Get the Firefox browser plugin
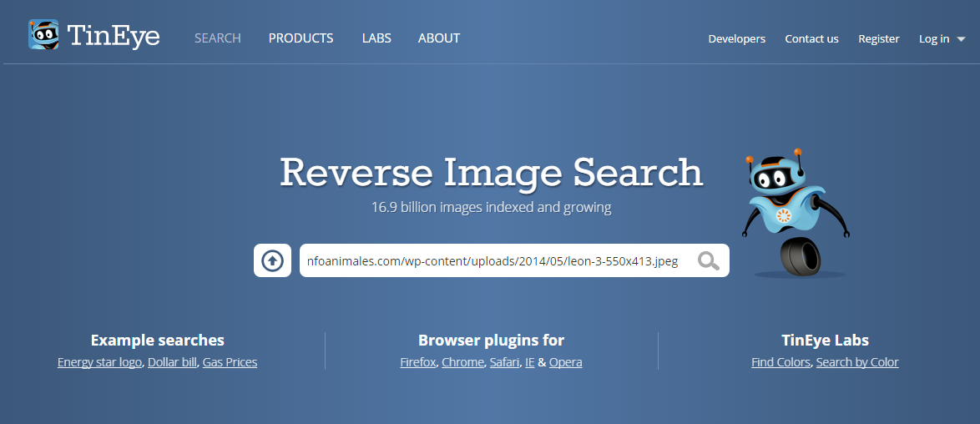This screenshot has width=980, height=424. click(418, 362)
